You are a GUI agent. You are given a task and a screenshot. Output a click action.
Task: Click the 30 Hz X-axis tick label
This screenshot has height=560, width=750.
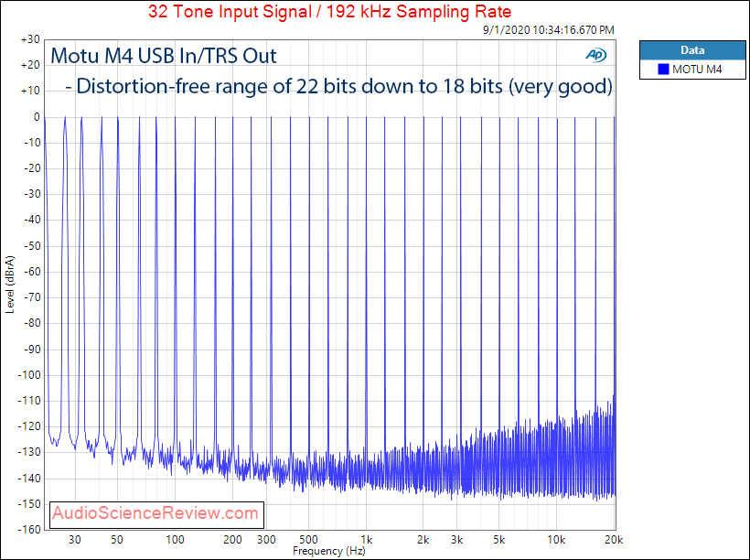pos(75,540)
